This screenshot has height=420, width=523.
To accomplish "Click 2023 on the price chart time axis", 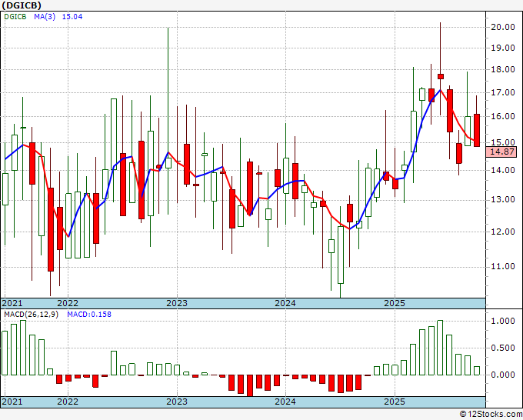I will click(177, 303).
